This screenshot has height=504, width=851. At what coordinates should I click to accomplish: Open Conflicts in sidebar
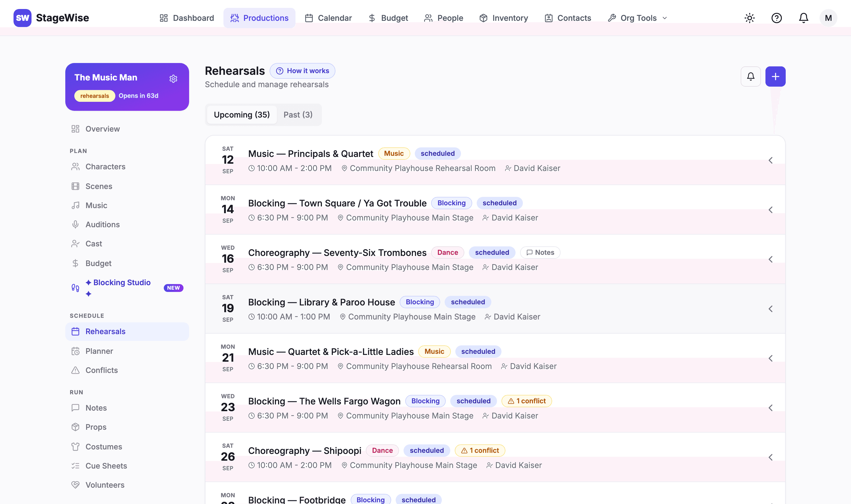(127, 370)
